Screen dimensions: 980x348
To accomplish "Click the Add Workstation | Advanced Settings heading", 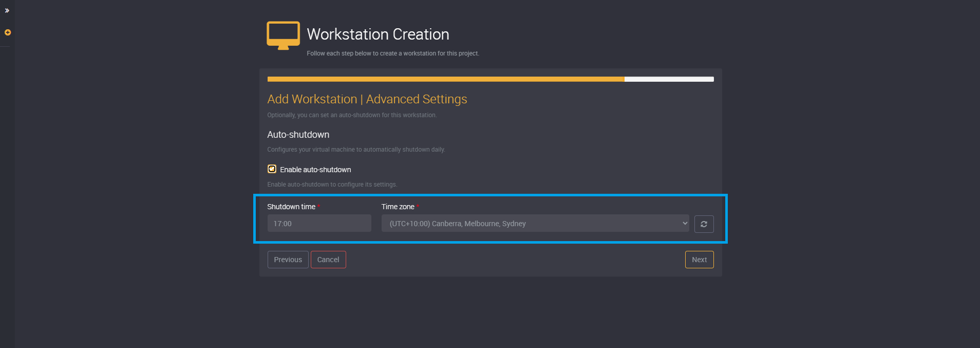I will [367, 99].
